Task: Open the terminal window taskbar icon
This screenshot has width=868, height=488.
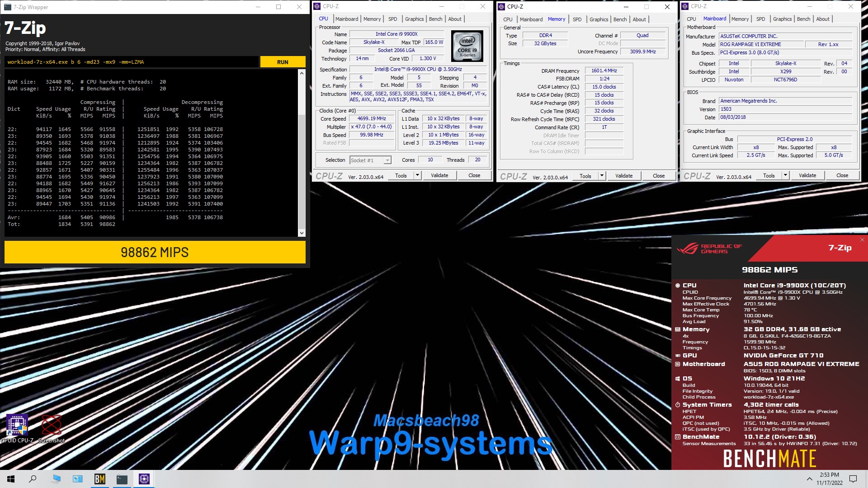Action: coord(122,479)
